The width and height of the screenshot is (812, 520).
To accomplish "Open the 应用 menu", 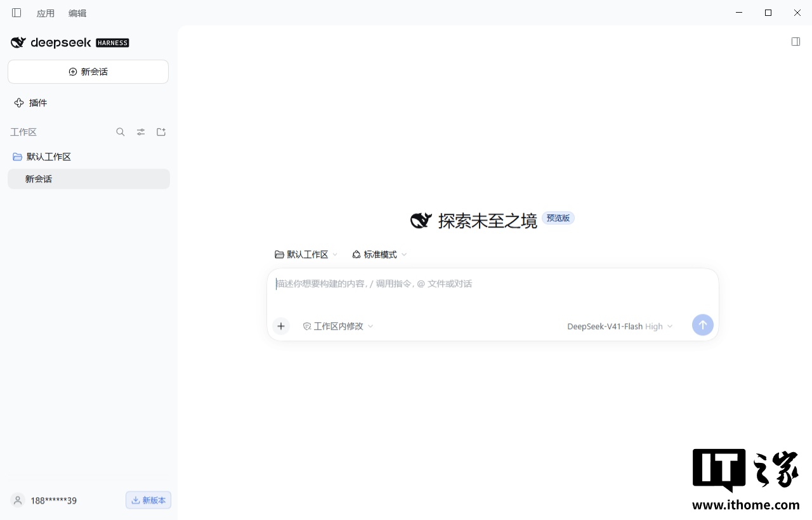I will (x=46, y=13).
